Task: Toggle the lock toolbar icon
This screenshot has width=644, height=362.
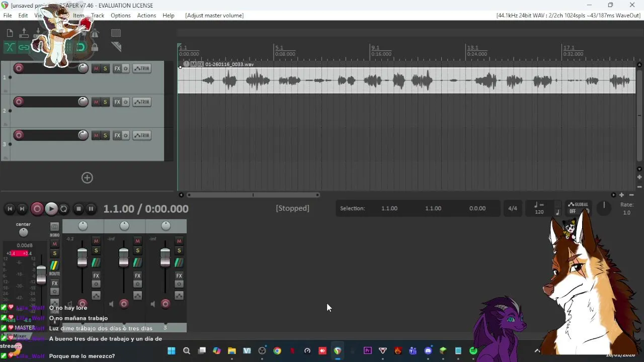Action: (x=95, y=47)
